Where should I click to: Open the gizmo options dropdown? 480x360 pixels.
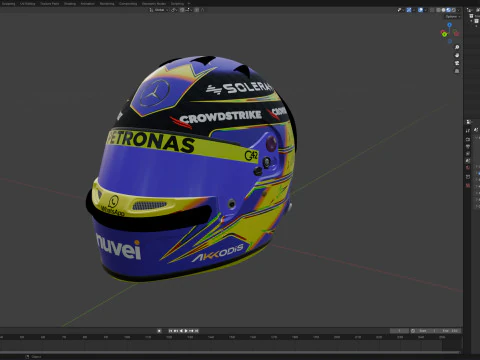pyautogui.click(x=414, y=10)
